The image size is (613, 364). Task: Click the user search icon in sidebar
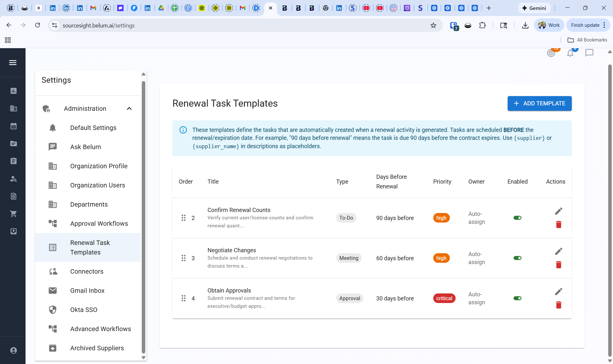pyautogui.click(x=13, y=179)
